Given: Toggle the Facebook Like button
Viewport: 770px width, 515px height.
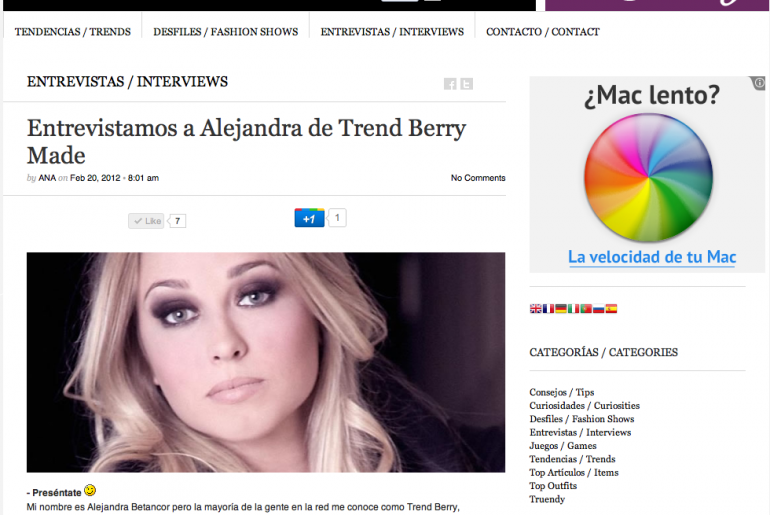Looking at the screenshot, I should (146, 221).
